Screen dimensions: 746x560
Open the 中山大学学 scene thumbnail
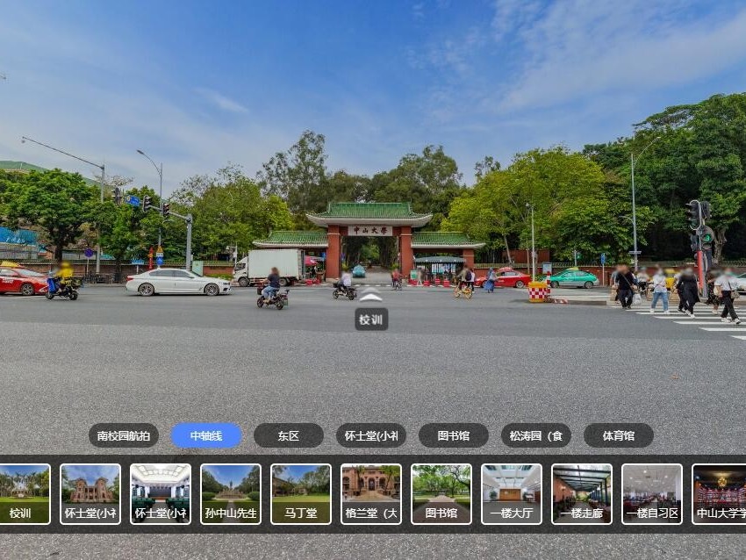point(719,494)
